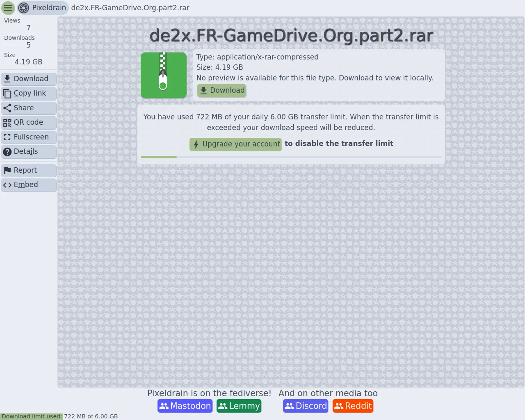
Task: Click the Downloads count value
Action: pos(29,45)
